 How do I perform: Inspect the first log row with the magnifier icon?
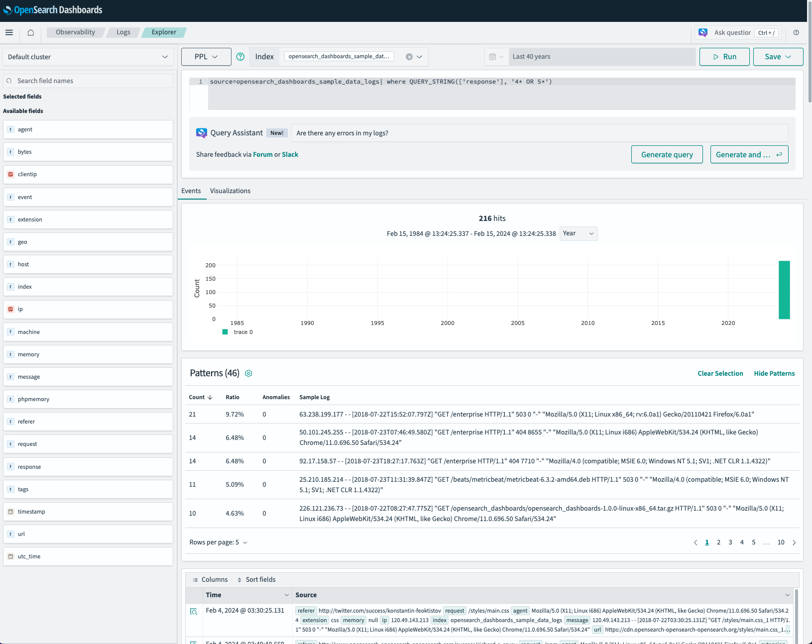(x=194, y=611)
